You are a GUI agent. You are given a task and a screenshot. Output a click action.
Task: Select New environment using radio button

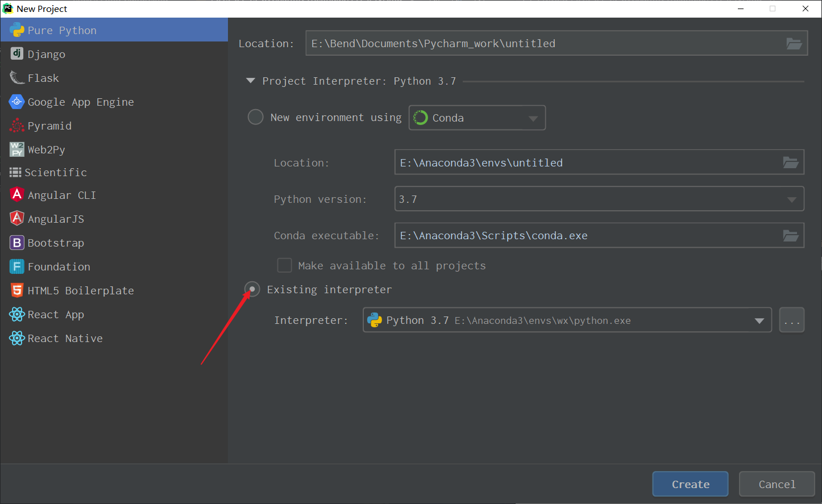pyautogui.click(x=256, y=117)
